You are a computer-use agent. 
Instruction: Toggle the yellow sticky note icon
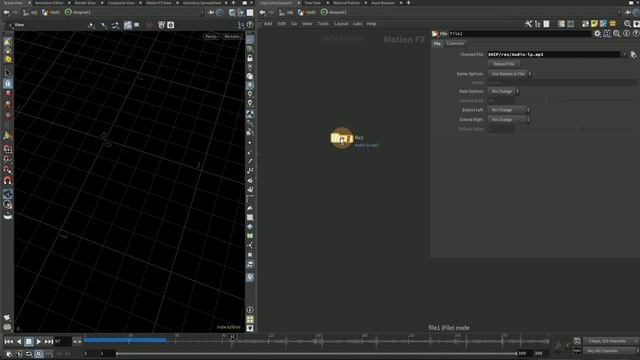coord(594,24)
